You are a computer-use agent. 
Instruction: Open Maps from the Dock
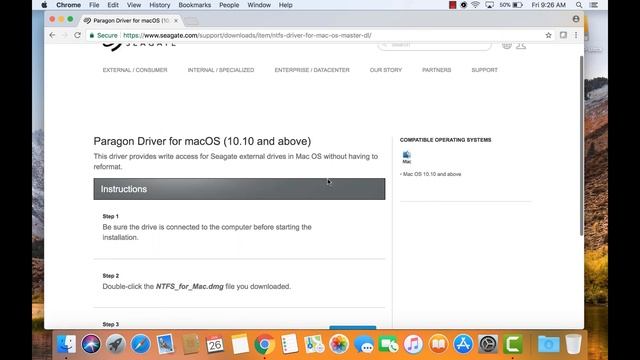[314, 344]
